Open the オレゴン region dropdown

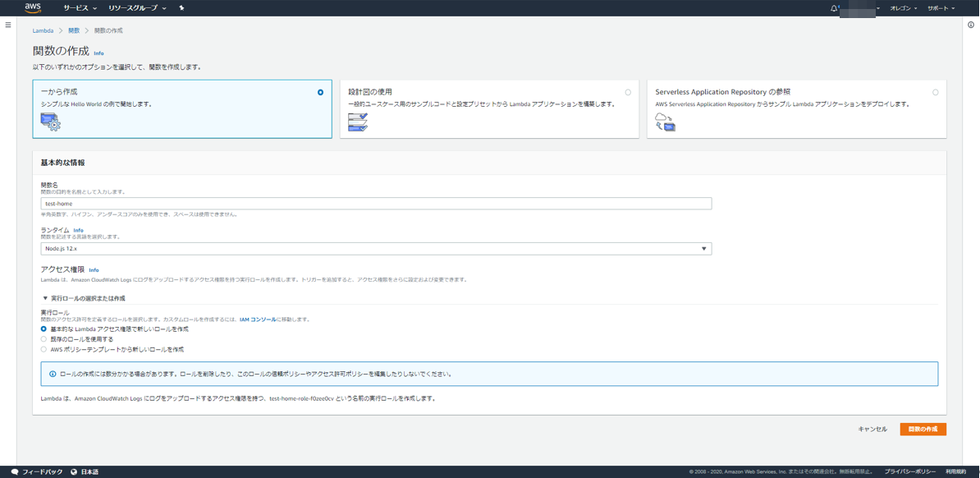(904, 8)
